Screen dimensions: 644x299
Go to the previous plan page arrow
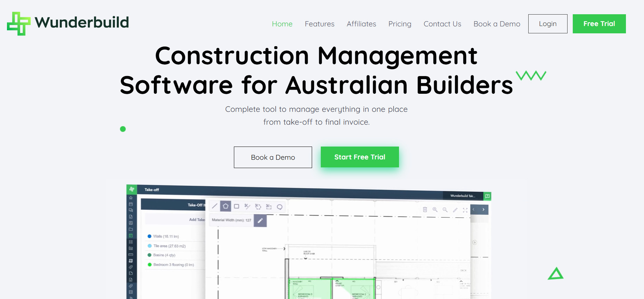474,209
